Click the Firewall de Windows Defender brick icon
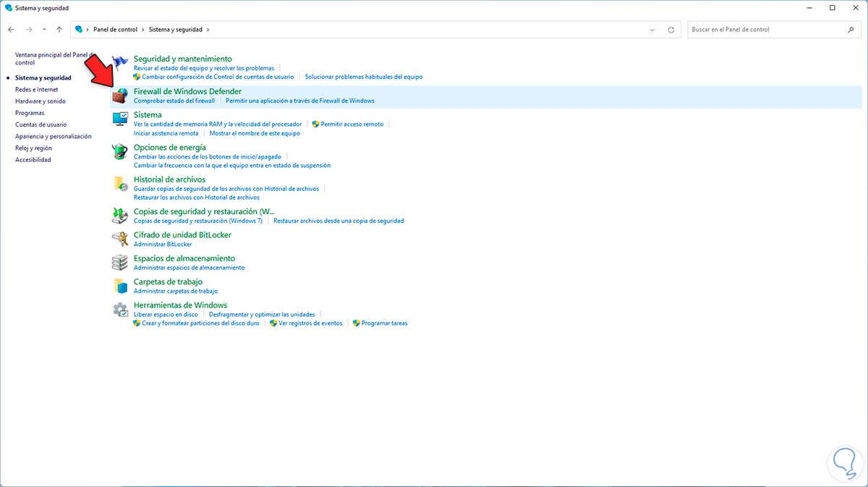This screenshot has width=868, height=487. pos(120,96)
